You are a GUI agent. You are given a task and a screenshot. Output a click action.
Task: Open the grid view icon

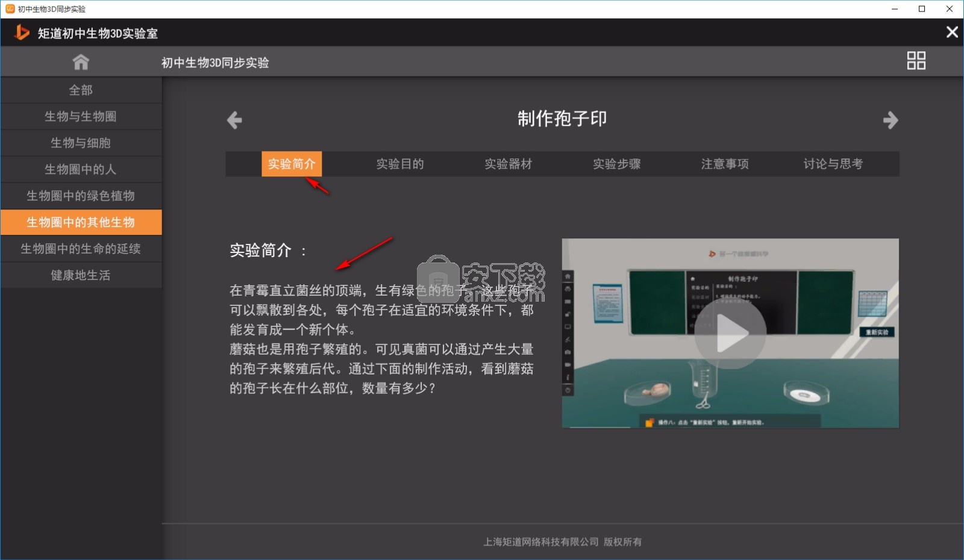[916, 60]
